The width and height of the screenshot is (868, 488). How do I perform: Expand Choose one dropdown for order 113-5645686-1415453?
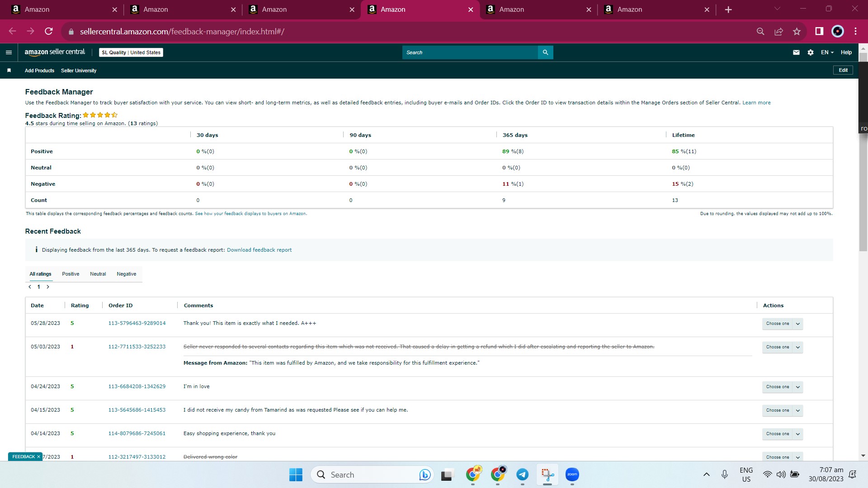[x=782, y=410]
